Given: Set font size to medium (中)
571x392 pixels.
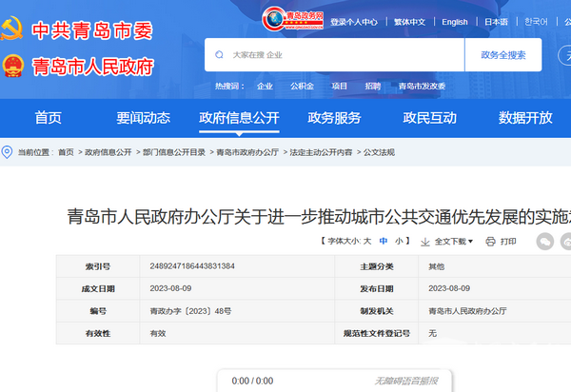Looking at the screenshot, I should [384, 242].
